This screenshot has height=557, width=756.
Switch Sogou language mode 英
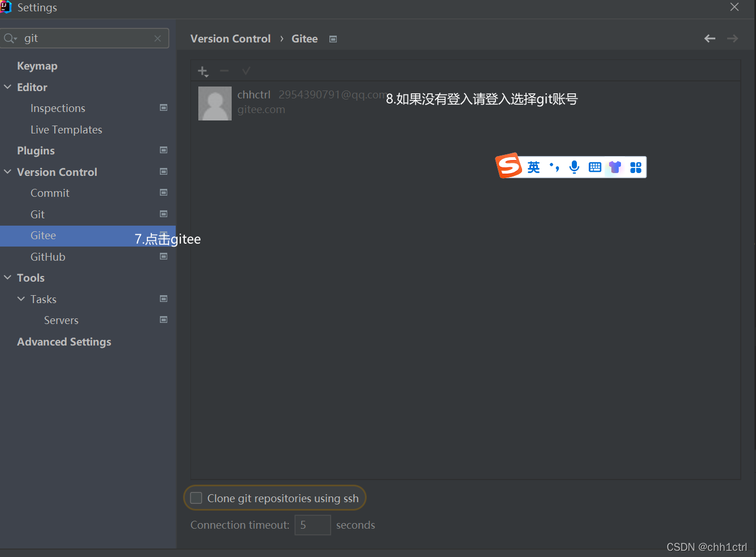(x=534, y=167)
